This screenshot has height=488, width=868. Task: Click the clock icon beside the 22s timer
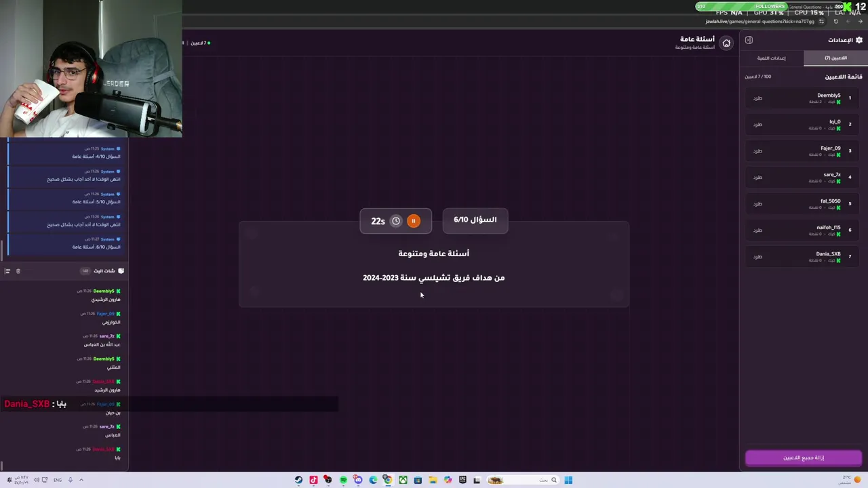396,221
